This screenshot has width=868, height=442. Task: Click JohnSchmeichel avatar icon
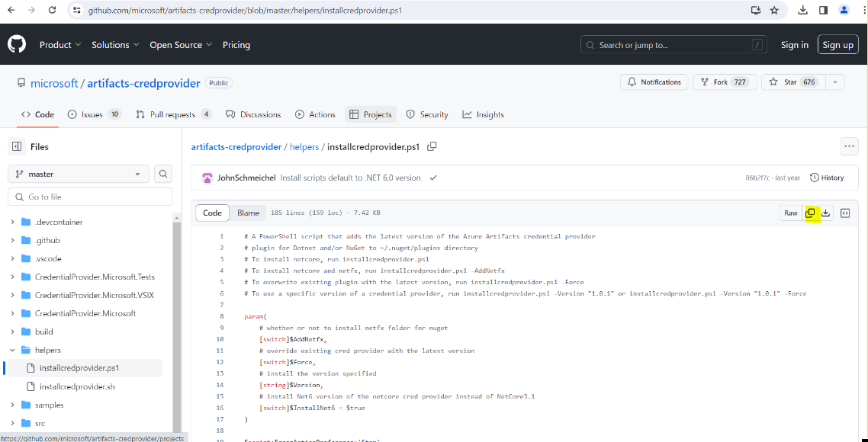207,178
